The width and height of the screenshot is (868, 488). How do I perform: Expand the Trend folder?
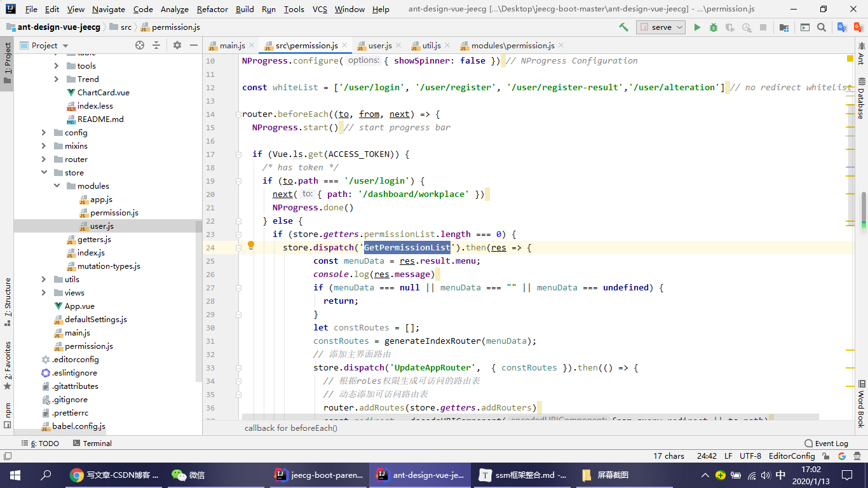(x=56, y=79)
